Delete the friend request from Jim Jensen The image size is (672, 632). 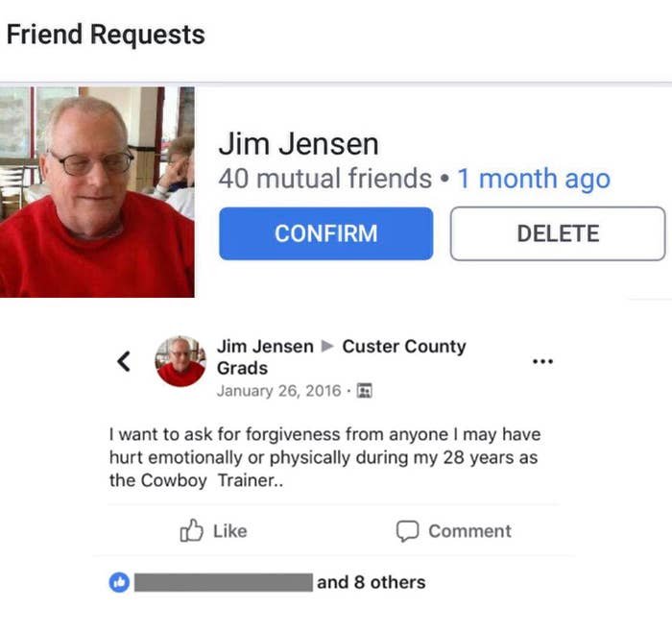(558, 233)
